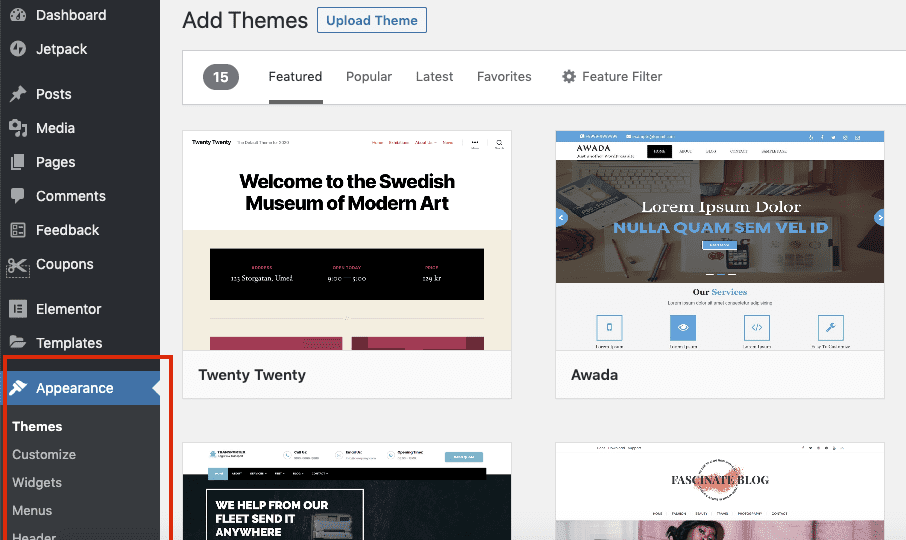The image size is (906, 540).
Task: Click the Elementor logo icon
Action: pos(18,309)
